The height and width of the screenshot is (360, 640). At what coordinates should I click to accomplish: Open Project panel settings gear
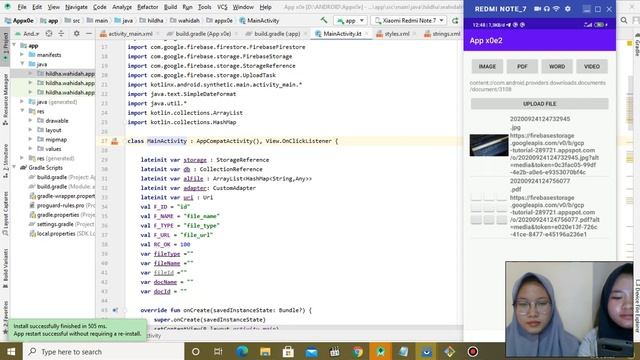76,33
